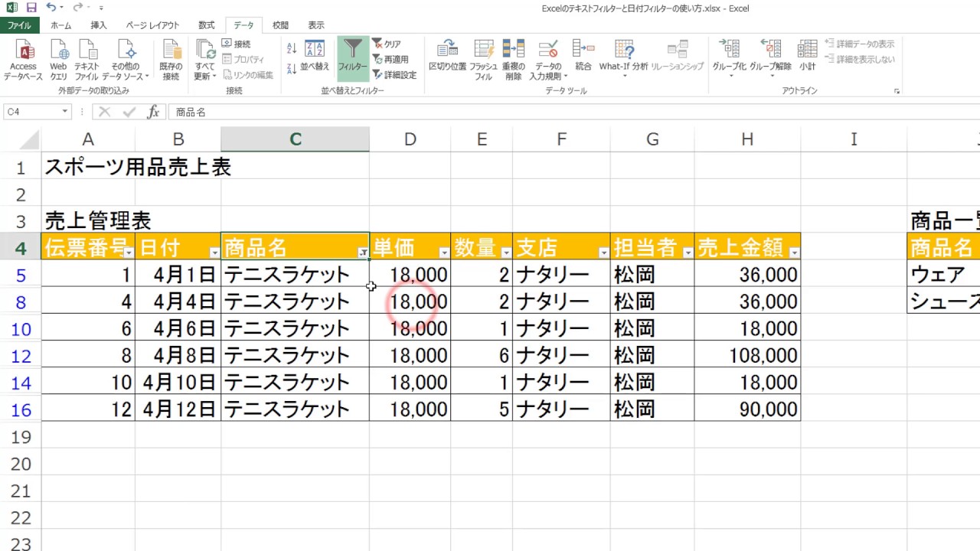This screenshot has width=980, height=551.
Task: Open the 接続 connections dialog
Action: 236,44
